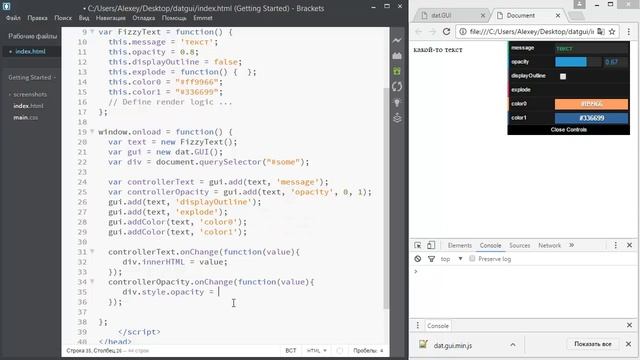Open the Getting Started project dropdown
Viewport: 640px width, 360px height.
pos(32,78)
